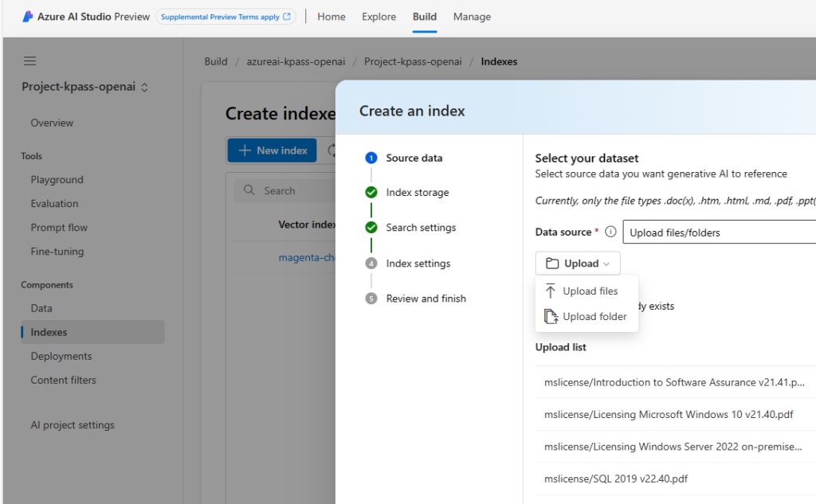Screen dimensions: 816x504
Task: Click the folder icon on Upload button
Action: [552, 264]
